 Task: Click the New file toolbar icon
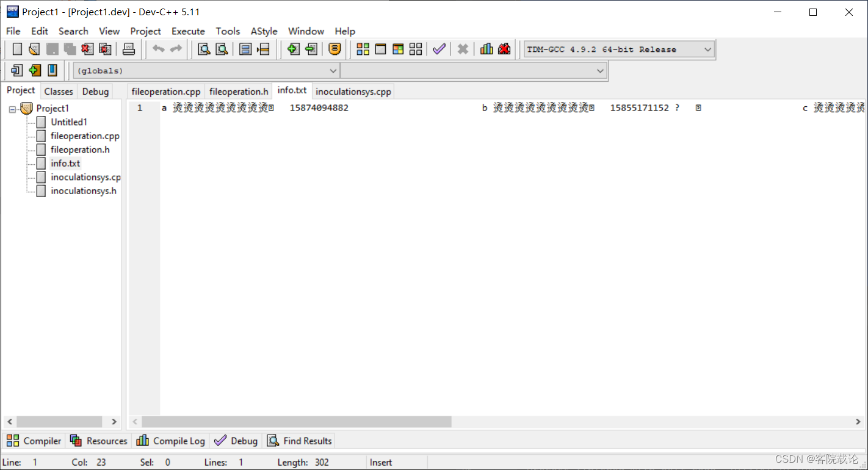17,49
